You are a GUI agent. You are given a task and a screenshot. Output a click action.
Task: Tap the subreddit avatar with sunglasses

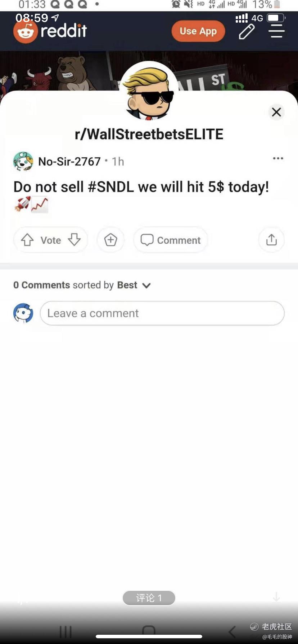click(149, 92)
